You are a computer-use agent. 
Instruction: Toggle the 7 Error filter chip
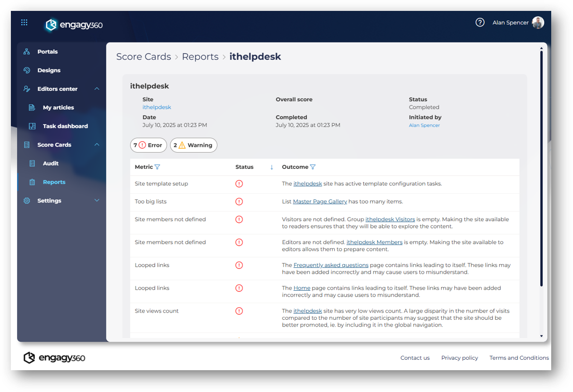(148, 145)
